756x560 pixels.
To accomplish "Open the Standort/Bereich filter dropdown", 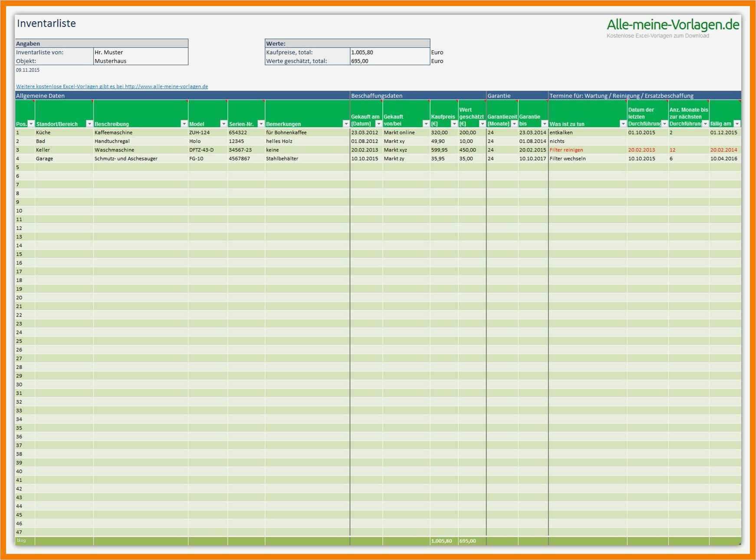I will pyautogui.click(x=89, y=124).
